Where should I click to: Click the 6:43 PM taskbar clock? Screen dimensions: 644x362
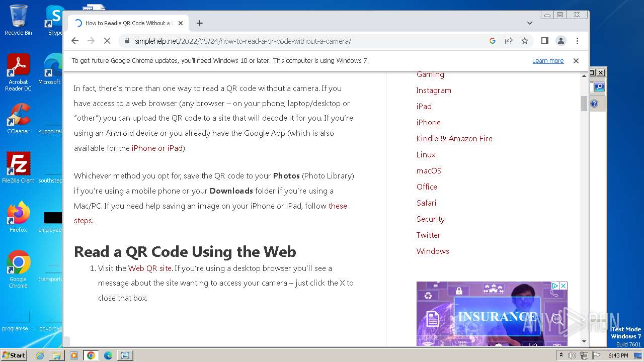click(618, 355)
